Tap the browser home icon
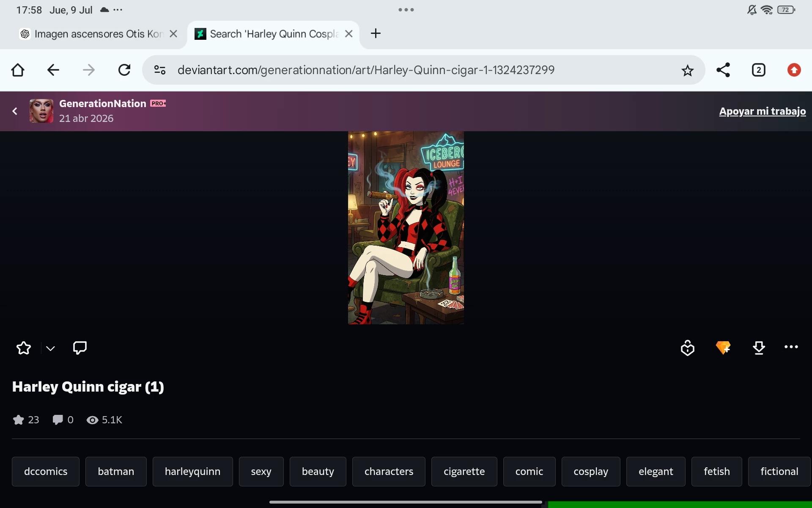 [x=18, y=70]
